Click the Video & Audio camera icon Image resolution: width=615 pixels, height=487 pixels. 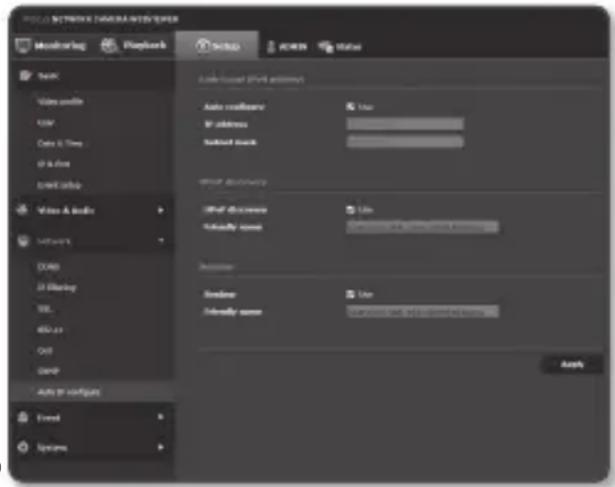[x=23, y=210]
